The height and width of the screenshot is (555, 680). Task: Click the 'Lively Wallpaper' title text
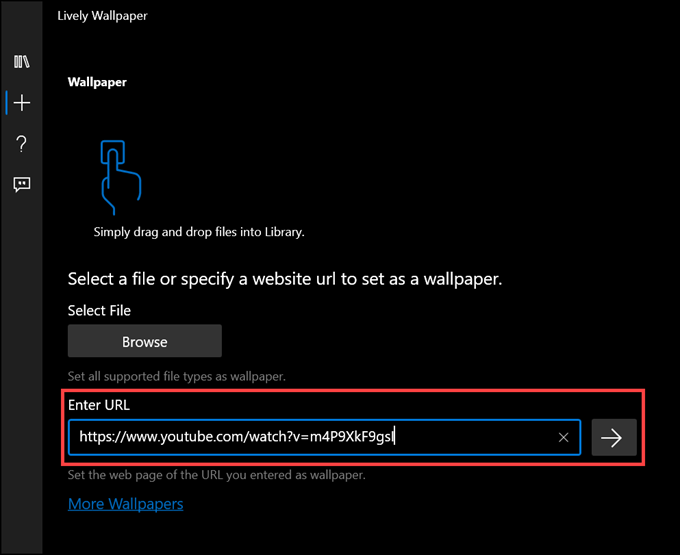click(102, 16)
